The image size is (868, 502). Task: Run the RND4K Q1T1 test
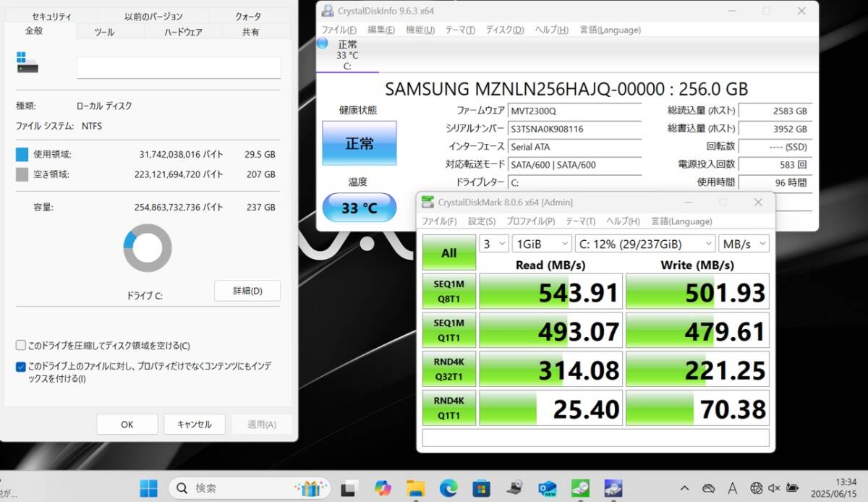(x=449, y=409)
